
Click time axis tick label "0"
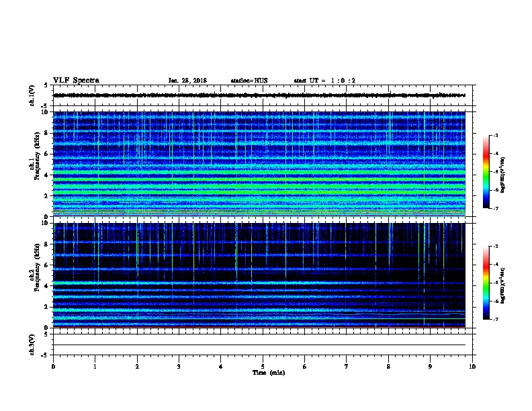coord(53,367)
